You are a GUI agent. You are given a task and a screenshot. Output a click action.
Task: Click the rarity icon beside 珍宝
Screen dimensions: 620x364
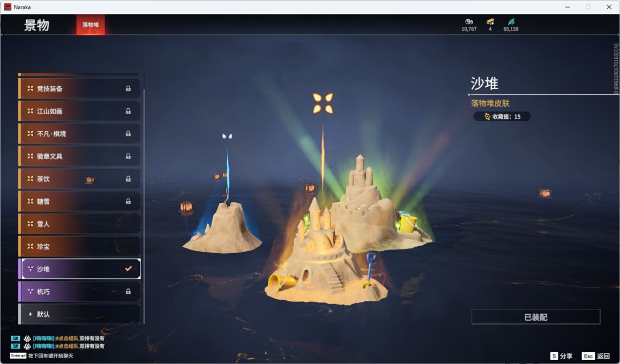tap(30, 246)
